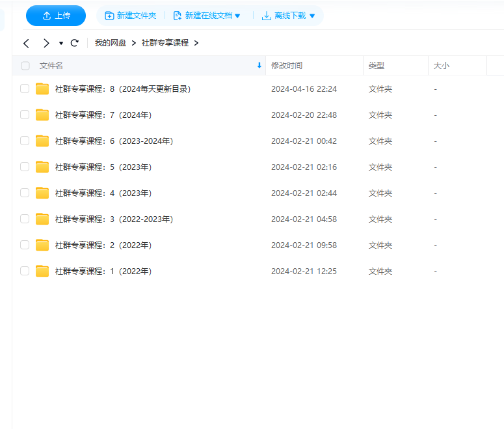Viewport: 504px width, 429px height.
Task: Open 社群专享课程：2 (2022年) name
Action: 103,245
